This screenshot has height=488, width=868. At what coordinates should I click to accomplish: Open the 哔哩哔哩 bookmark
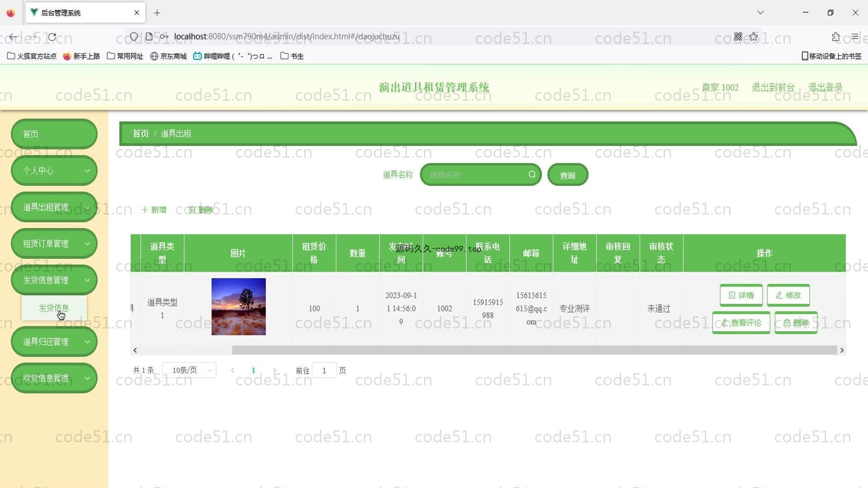233,56
